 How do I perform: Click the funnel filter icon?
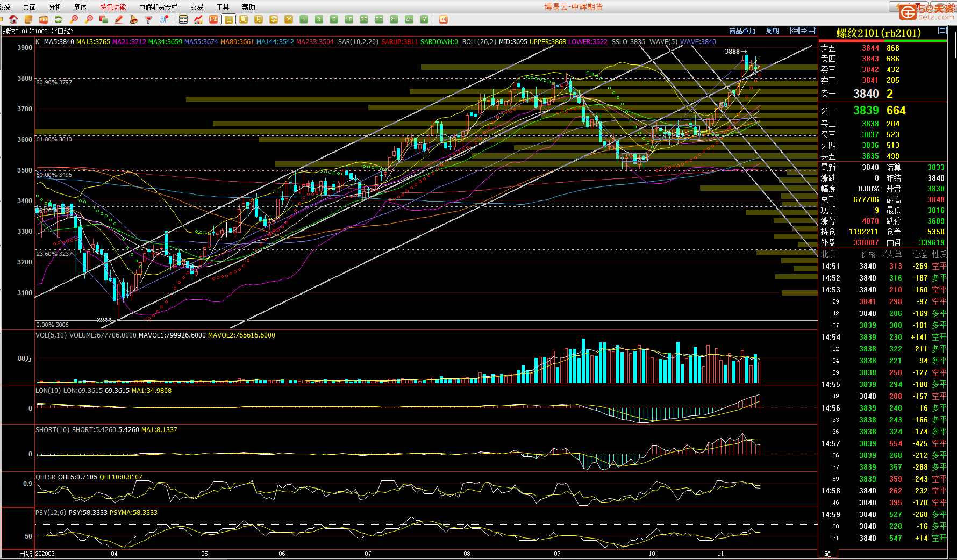[149, 19]
